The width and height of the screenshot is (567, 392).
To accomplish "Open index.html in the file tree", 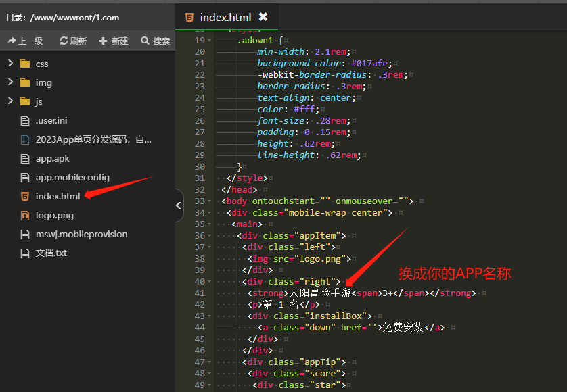I will (58, 196).
